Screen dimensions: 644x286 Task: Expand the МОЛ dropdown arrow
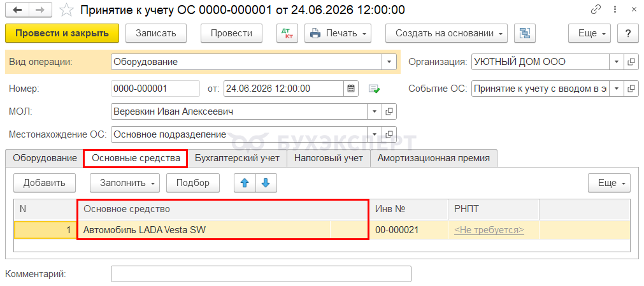click(375, 111)
